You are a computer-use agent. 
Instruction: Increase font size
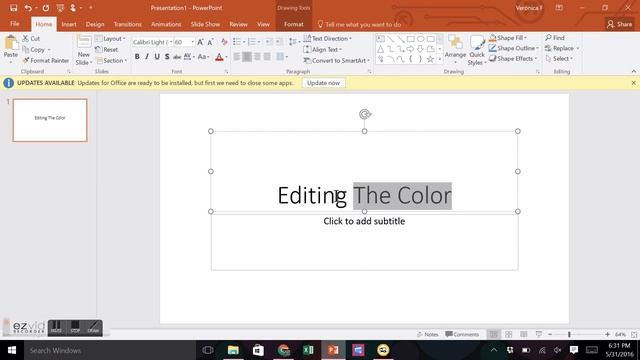click(200, 42)
